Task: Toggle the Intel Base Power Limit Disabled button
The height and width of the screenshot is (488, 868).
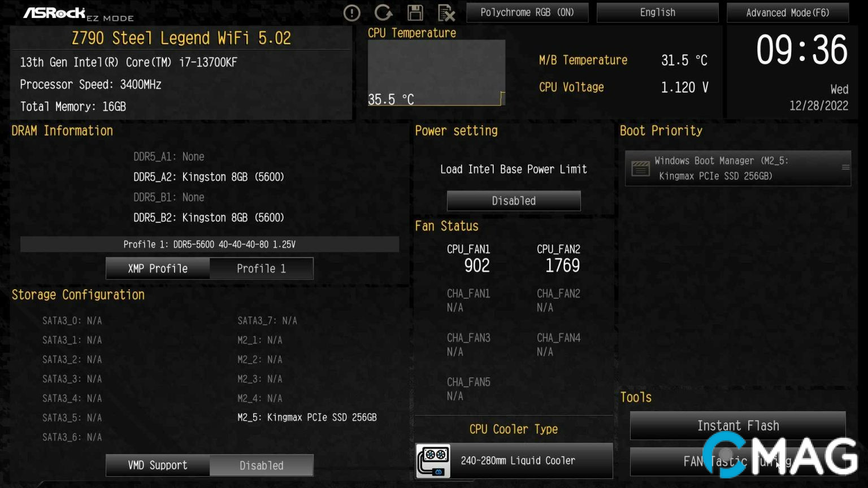Action: coord(513,201)
